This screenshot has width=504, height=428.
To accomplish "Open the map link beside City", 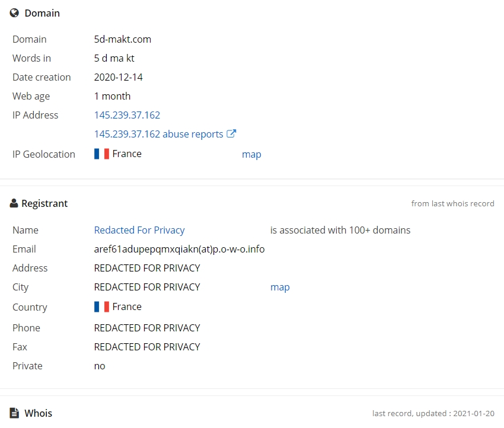I will click(280, 288).
